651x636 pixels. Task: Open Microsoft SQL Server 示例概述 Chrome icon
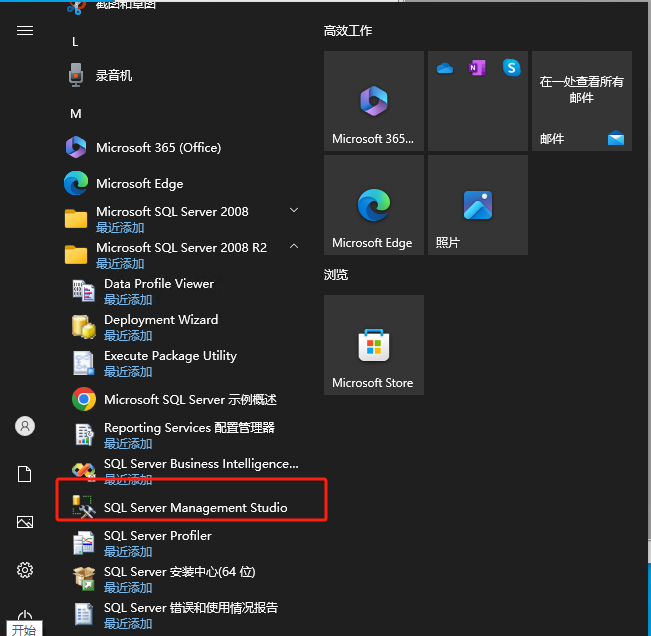coord(84,399)
